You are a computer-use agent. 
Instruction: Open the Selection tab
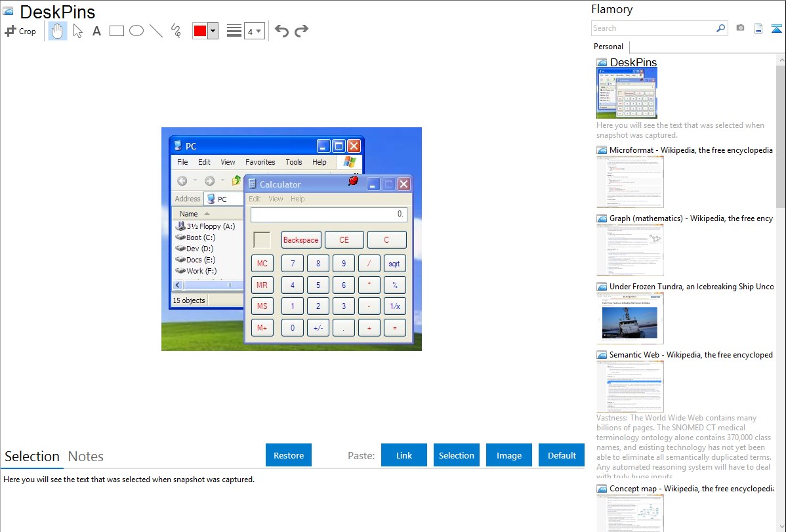coord(32,457)
